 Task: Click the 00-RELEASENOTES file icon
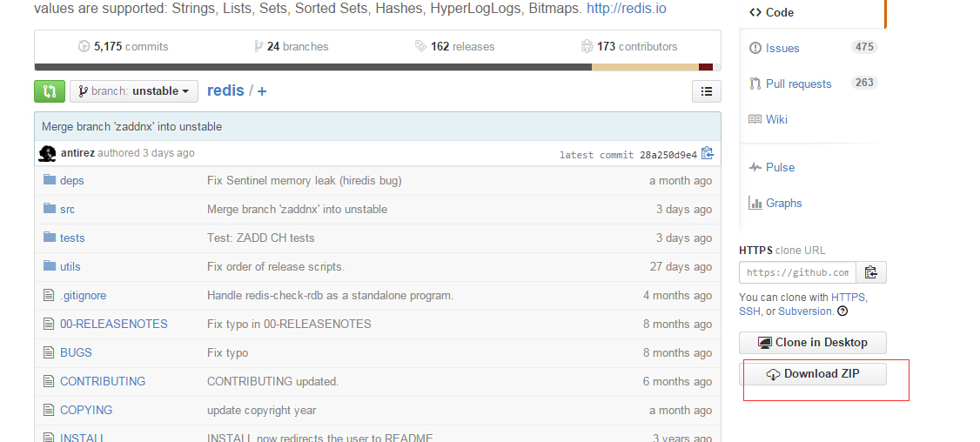click(49, 324)
